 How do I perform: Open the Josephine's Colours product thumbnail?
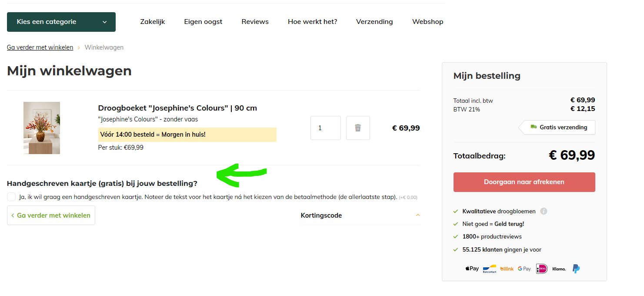click(x=42, y=128)
